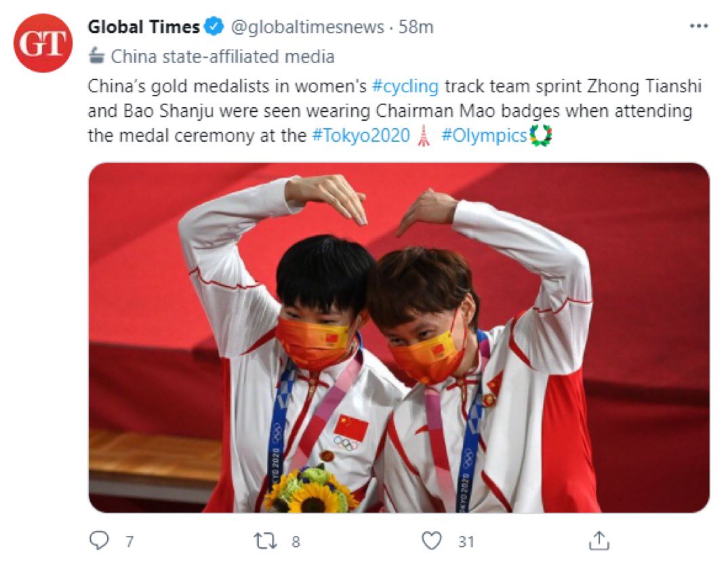Click the tweet body text
This screenshot has height=567, width=728.
coord(395,111)
